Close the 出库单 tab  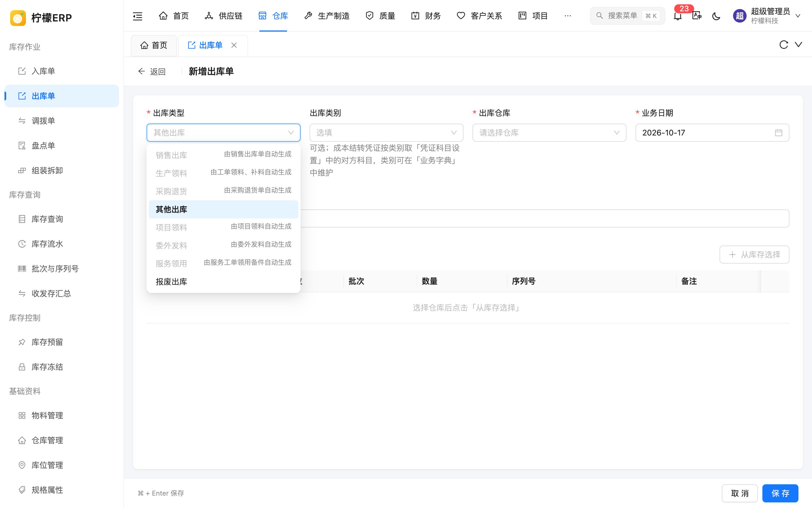point(234,45)
